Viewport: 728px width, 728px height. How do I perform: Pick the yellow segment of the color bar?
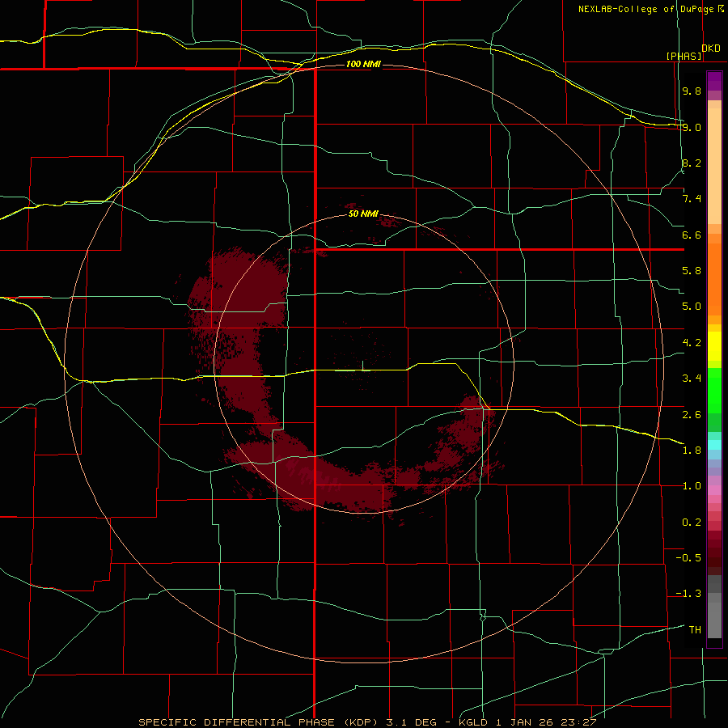coord(714,346)
